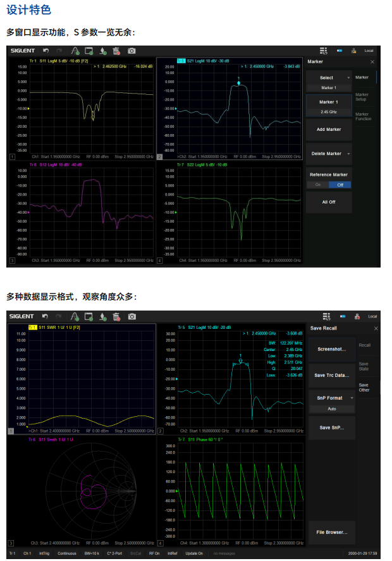392x561 pixels.
Task: Open the Save State tab
Action: (364, 366)
